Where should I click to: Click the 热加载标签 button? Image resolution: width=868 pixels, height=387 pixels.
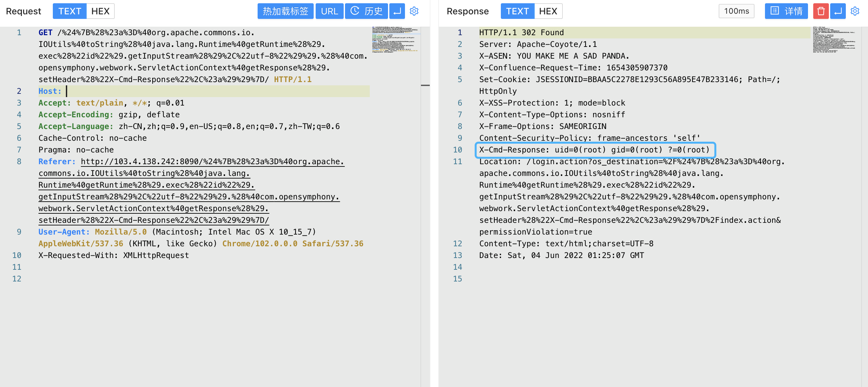coord(285,11)
